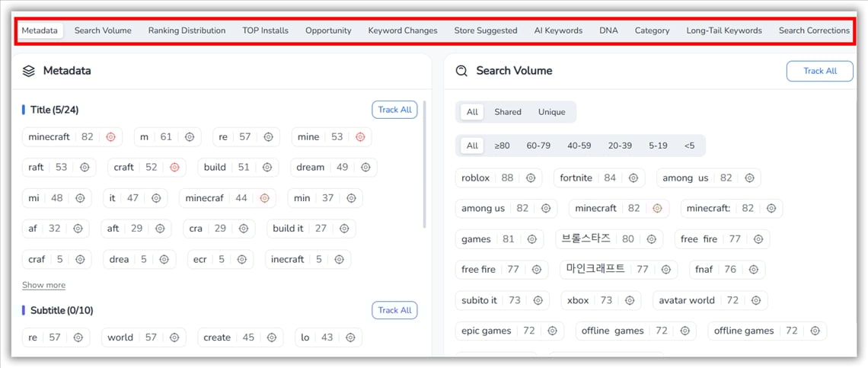Track the 'xbox 73' keyword target icon

pos(629,300)
